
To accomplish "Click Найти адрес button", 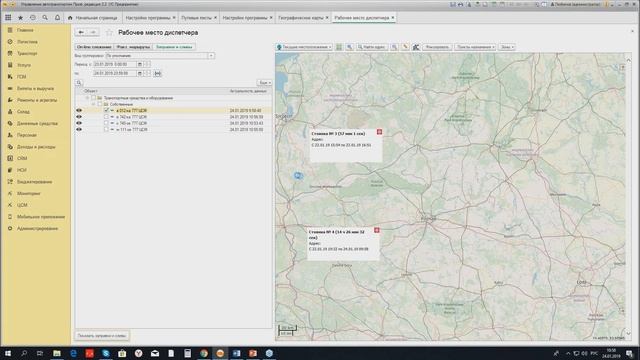I will point(372,47).
